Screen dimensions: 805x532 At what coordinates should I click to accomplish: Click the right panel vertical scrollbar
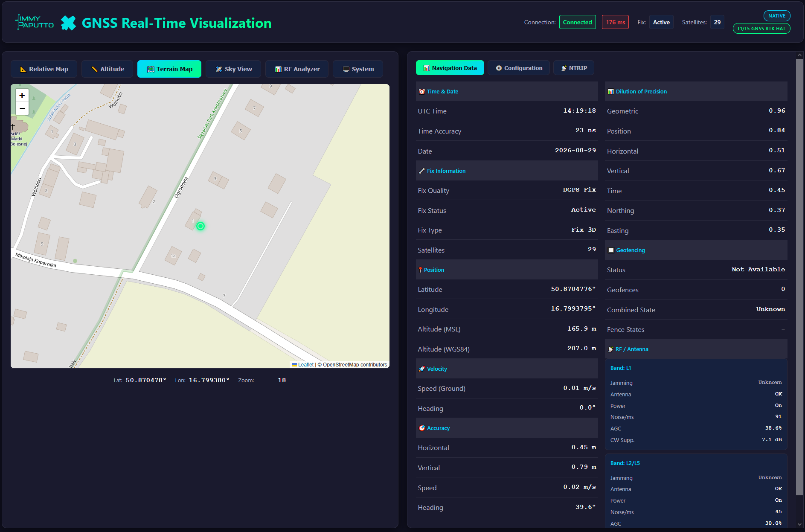[799, 277]
